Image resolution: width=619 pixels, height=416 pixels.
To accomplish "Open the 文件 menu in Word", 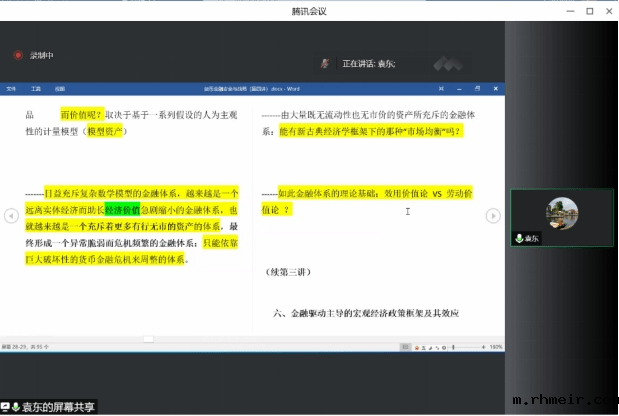I will 12,88.
